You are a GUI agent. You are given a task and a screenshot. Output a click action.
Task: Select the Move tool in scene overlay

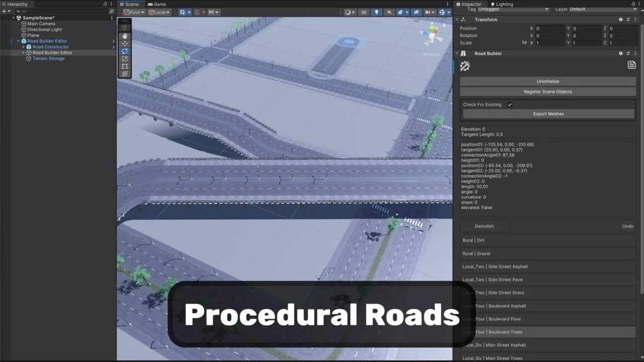pyautogui.click(x=125, y=43)
